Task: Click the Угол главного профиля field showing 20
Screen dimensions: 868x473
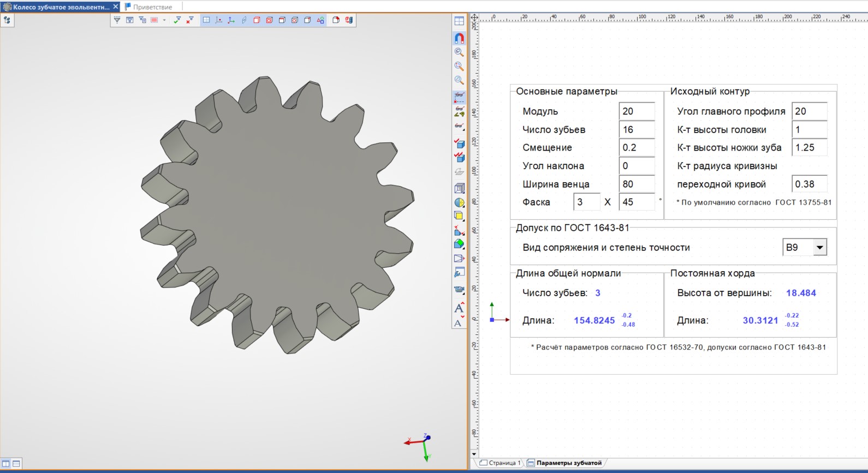Action: (810, 111)
